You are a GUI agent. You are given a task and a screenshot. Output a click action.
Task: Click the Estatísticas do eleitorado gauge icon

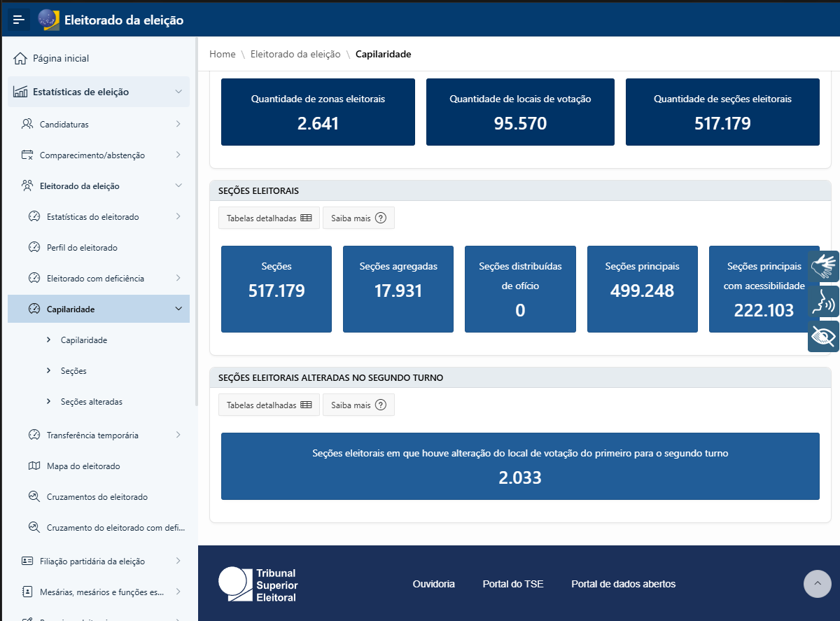click(x=34, y=216)
